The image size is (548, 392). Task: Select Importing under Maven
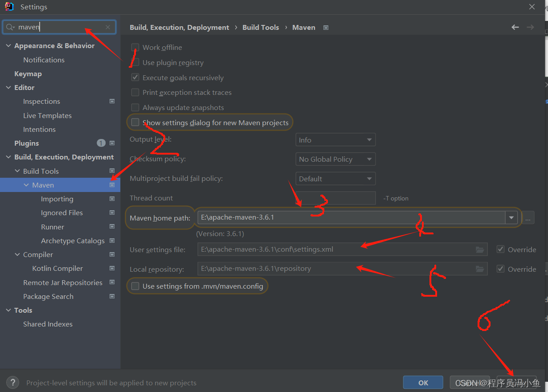[57, 199]
